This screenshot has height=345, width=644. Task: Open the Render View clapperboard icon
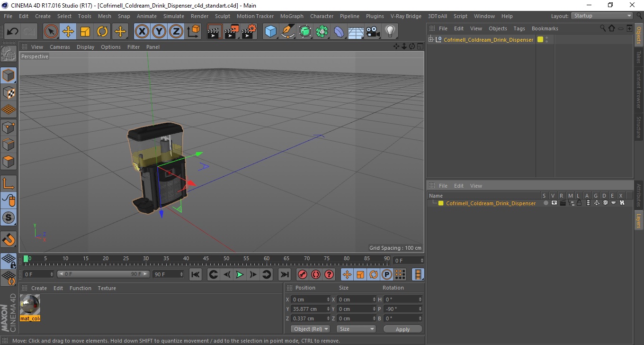[x=215, y=32]
